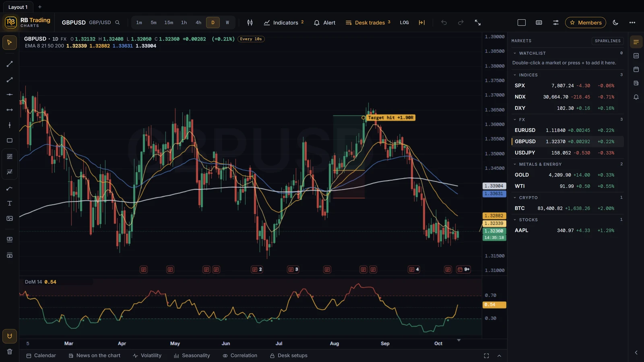Toggle the LOG scale
Viewport: 644px width, 362px height.
404,23
